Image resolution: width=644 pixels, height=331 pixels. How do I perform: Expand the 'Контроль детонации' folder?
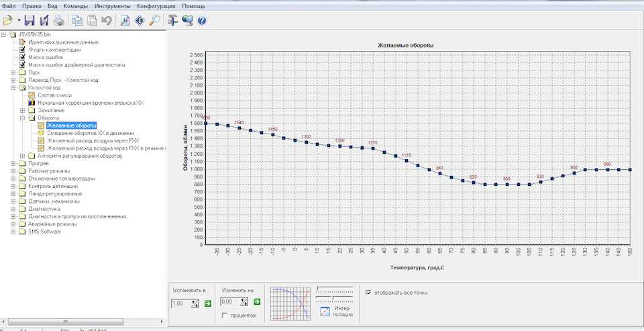pos(13,186)
